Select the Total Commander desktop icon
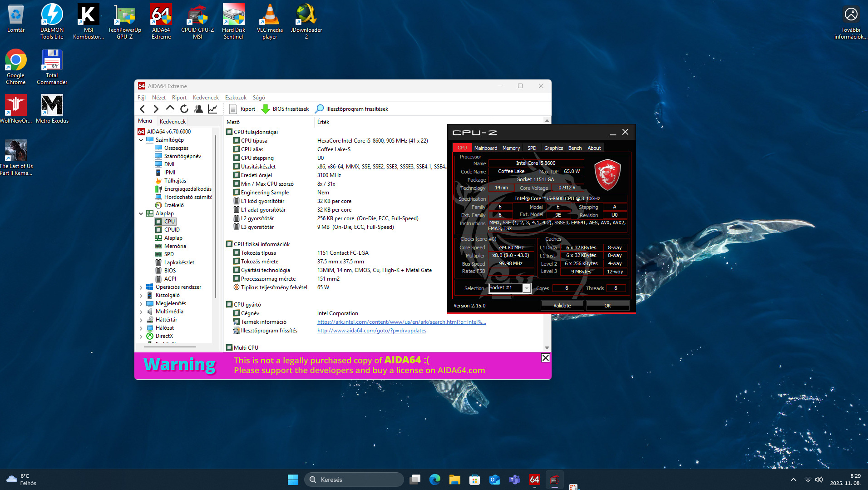 point(52,67)
